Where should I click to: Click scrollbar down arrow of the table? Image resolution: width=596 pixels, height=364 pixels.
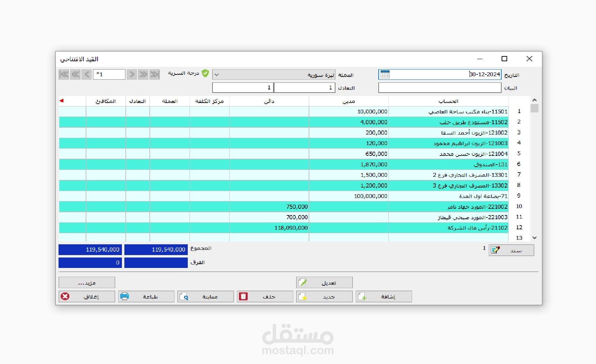click(534, 238)
